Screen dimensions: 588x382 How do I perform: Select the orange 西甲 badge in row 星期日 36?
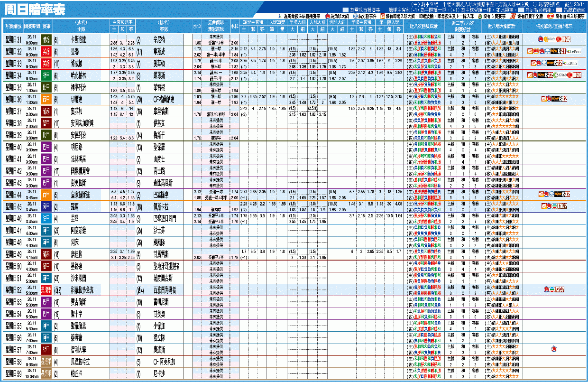click(46, 99)
